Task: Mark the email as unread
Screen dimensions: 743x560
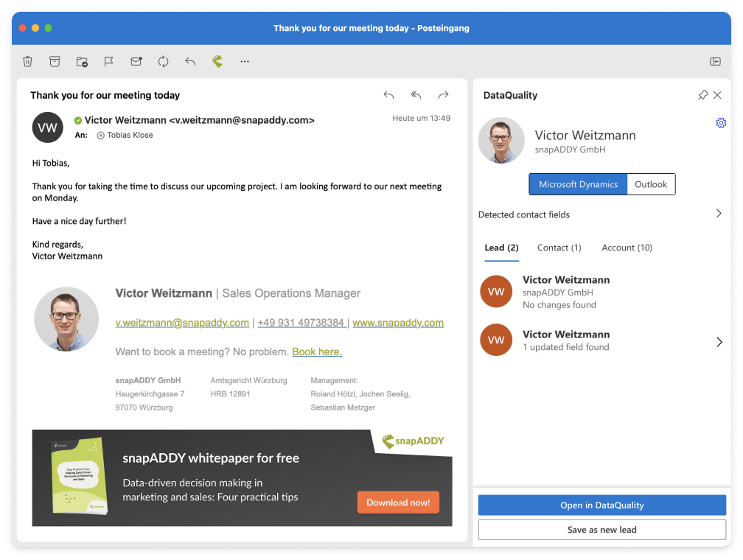Action: 136,62
